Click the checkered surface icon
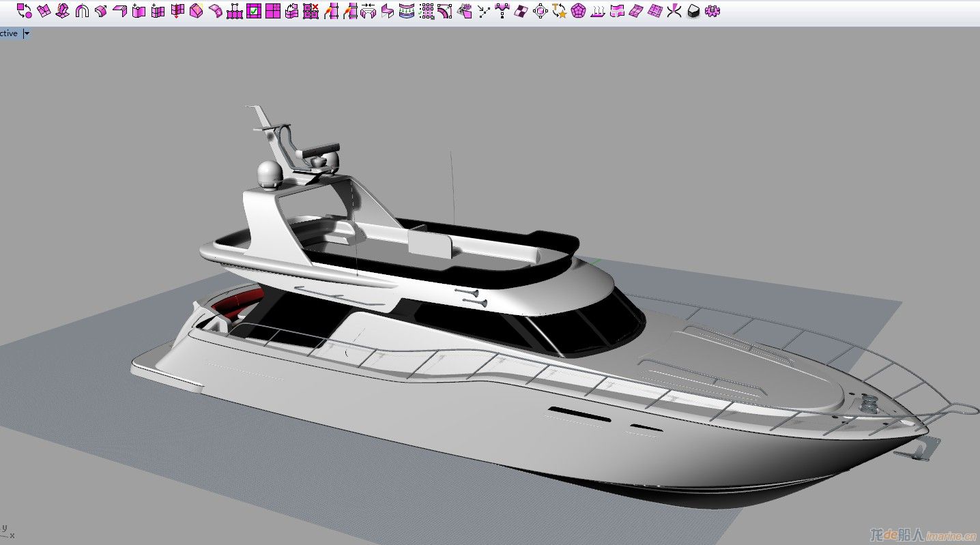Image resolution: width=980 pixels, height=545 pixels. point(521,11)
